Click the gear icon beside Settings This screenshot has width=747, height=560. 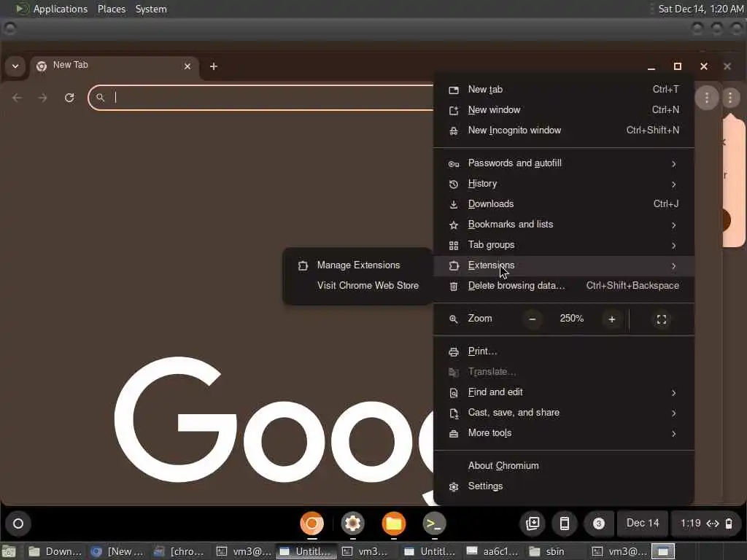pyautogui.click(x=454, y=487)
